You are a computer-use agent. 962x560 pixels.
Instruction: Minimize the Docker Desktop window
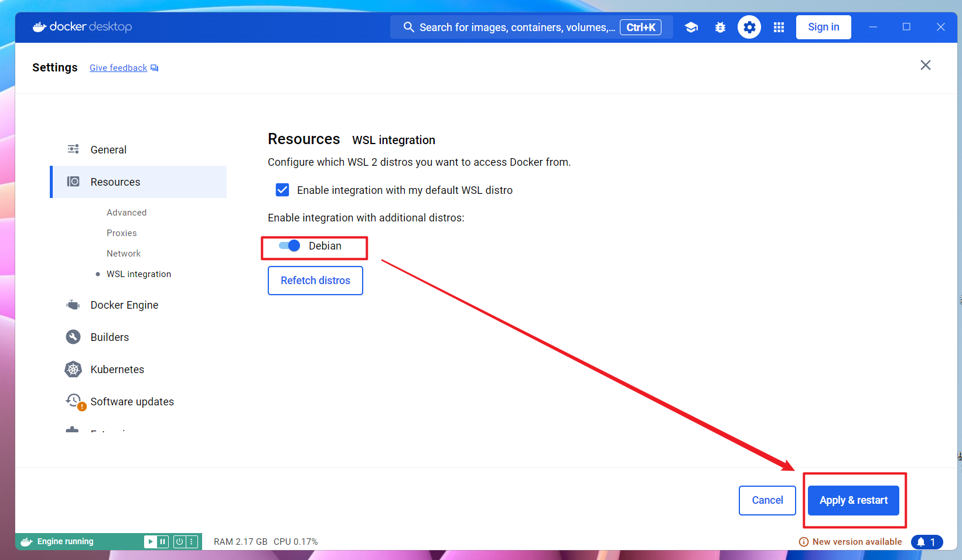coord(873,27)
